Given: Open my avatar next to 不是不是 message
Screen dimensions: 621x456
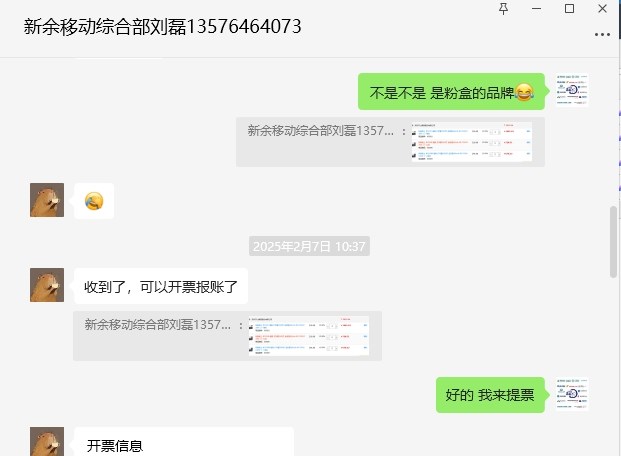Looking at the screenshot, I should click(572, 90).
